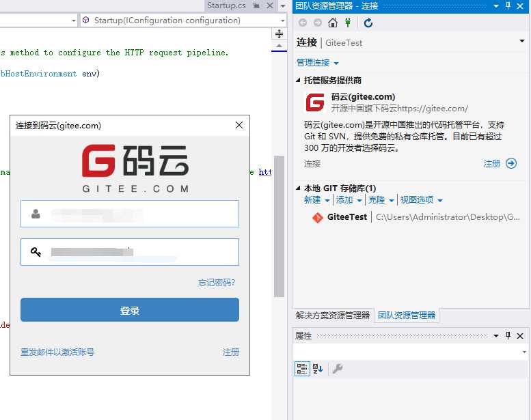
Task: Click the Gitee red G logo in providers
Action: [x=315, y=102]
